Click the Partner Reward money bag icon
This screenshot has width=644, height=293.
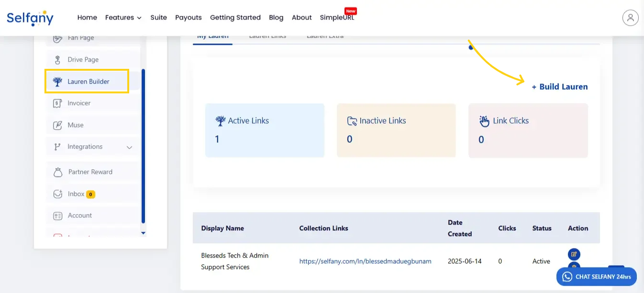58,172
